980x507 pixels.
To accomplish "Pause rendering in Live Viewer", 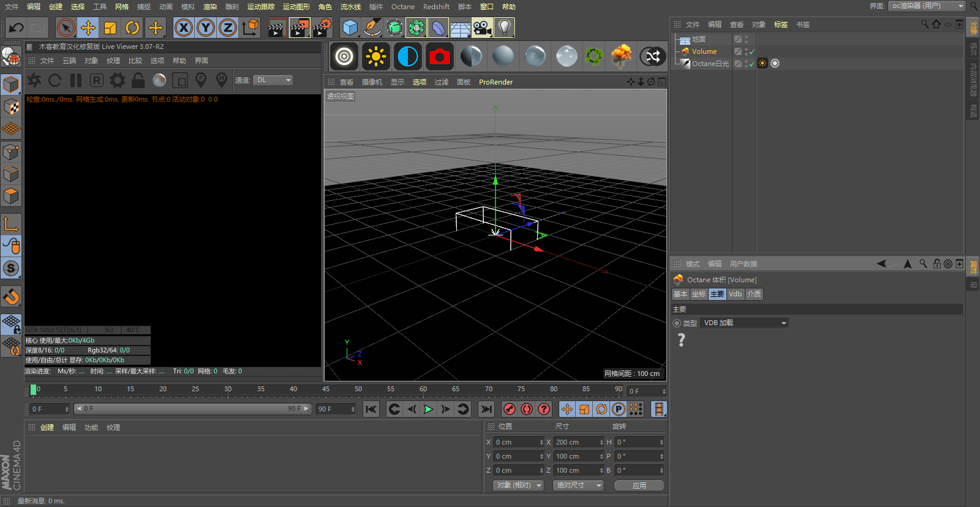I will pyautogui.click(x=76, y=80).
